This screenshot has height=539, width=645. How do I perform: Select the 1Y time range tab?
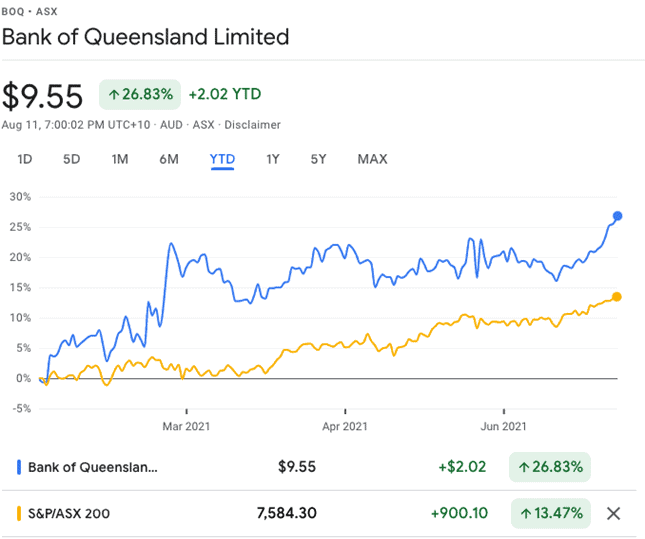pyautogui.click(x=273, y=159)
